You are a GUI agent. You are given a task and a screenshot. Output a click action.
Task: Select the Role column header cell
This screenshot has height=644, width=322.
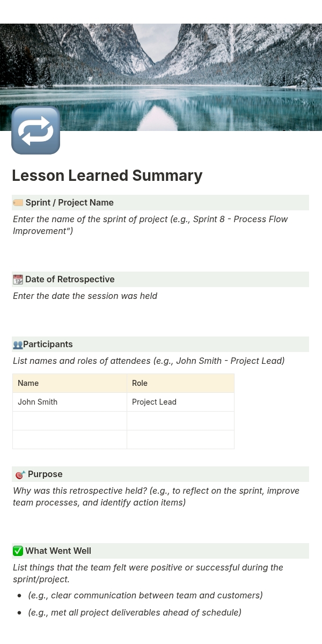click(x=180, y=383)
